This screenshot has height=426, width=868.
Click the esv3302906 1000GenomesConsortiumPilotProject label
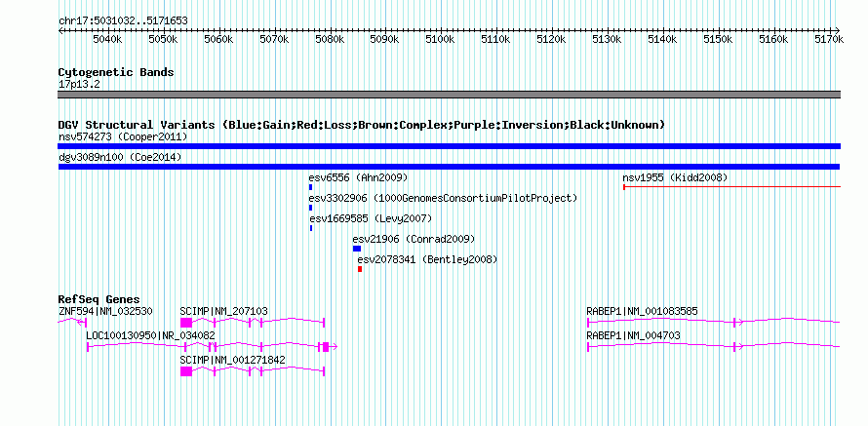coord(443,198)
